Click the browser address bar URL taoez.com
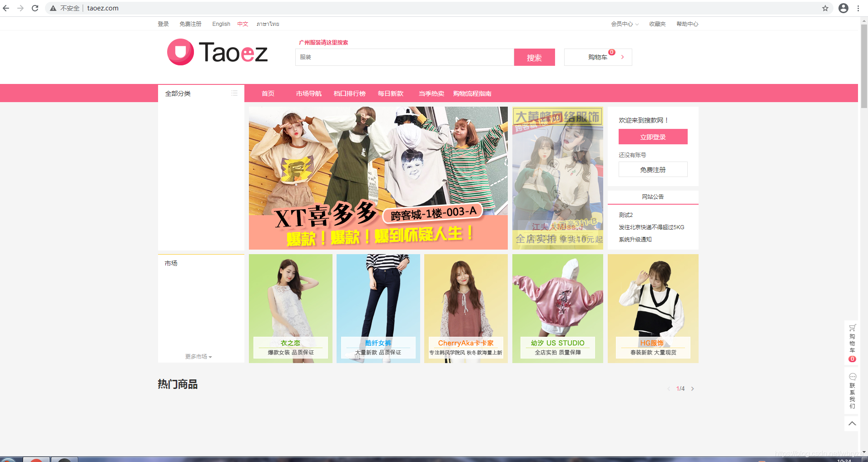The width and height of the screenshot is (868, 462). [x=103, y=8]
